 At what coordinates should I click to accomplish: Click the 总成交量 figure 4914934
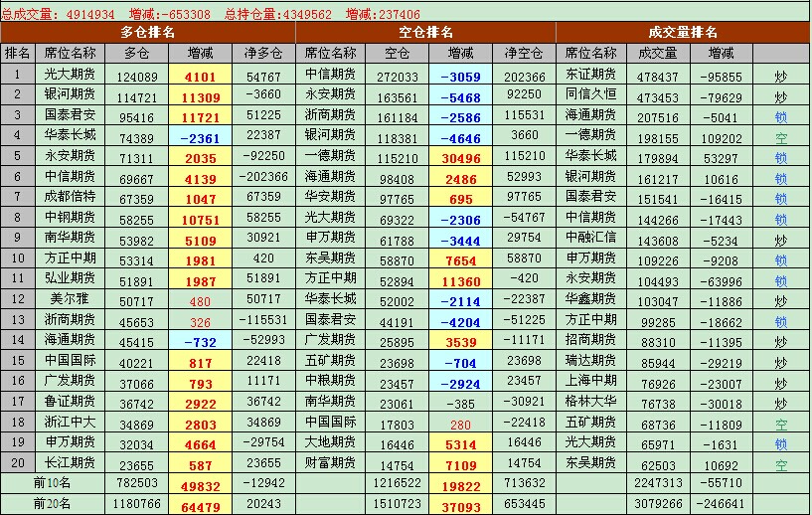[90, 14]
